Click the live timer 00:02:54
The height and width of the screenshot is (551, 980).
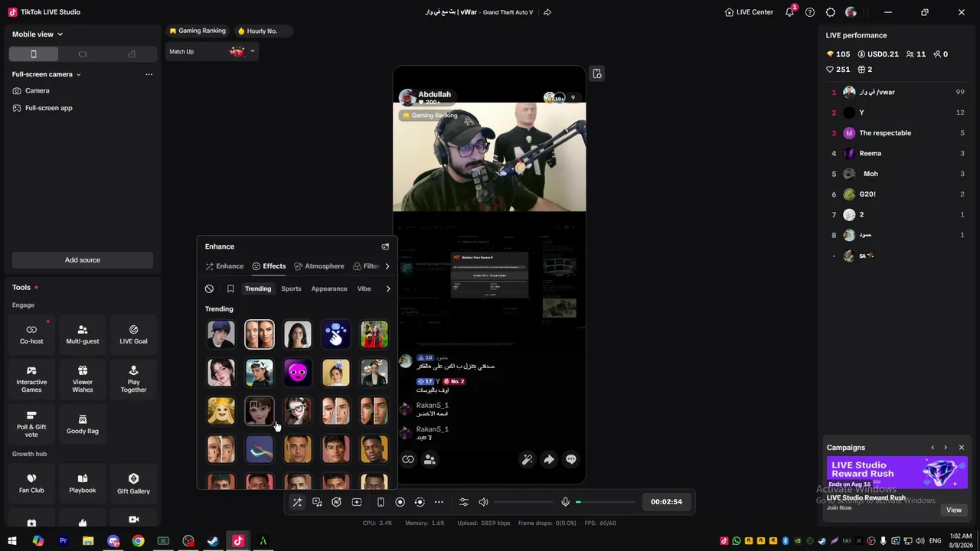666,502
